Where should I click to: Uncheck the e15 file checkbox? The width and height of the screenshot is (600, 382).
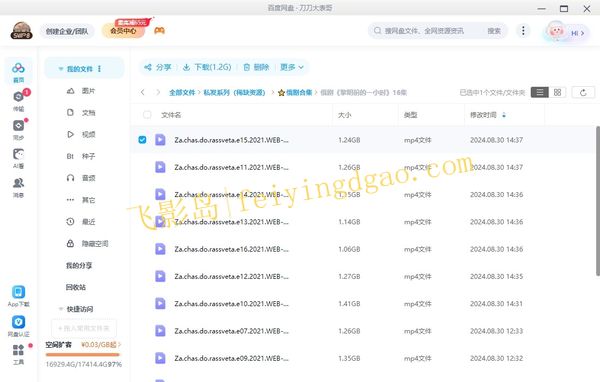point(142,140)
